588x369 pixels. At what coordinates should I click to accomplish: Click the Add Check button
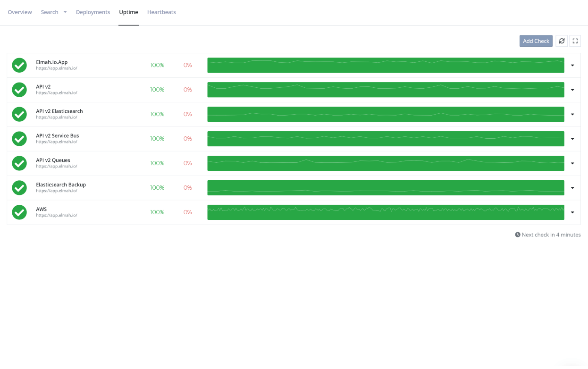(536, 41)
